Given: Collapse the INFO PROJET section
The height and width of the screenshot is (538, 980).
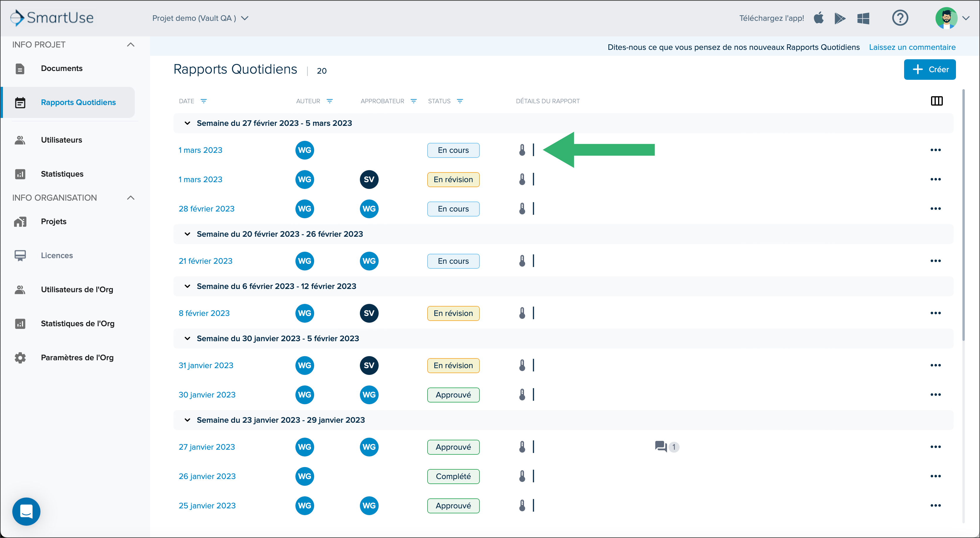Looking at the screenshot, I should click(x=130, y=45).
